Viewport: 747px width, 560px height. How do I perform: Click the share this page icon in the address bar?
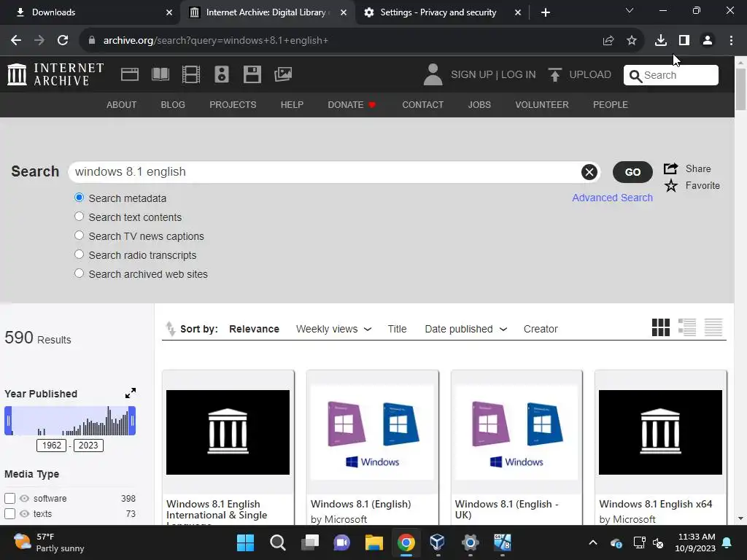tap(608, 41)
